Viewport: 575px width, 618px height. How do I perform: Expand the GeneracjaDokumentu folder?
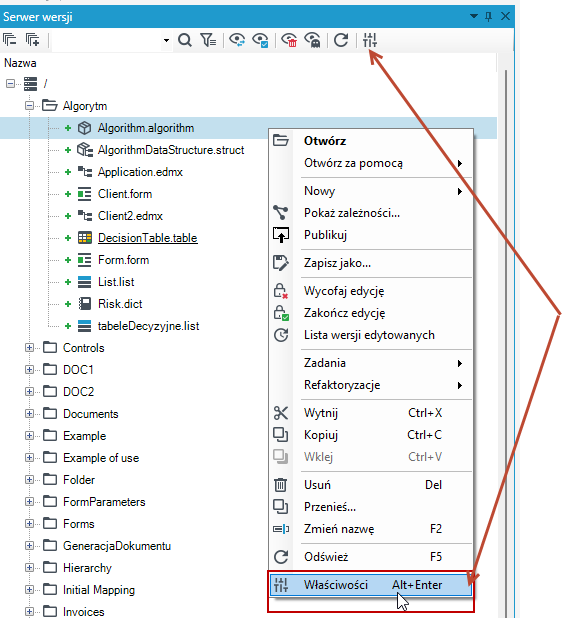pos(29,546)
